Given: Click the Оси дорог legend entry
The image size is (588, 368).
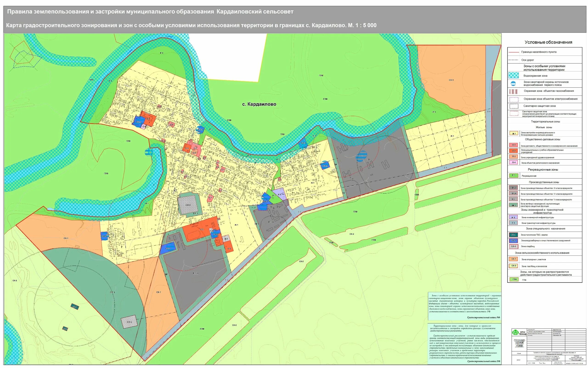Looking at the screenshot, I should [x=527, y=60].
